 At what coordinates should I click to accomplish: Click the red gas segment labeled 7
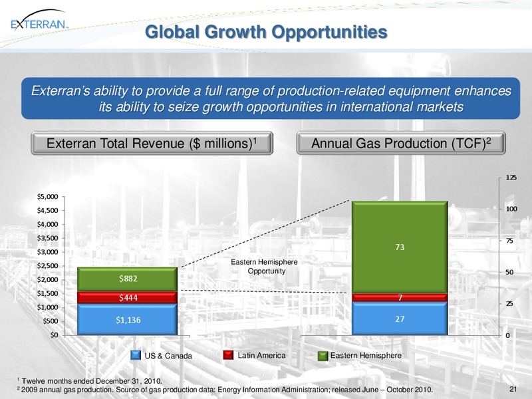400,297
